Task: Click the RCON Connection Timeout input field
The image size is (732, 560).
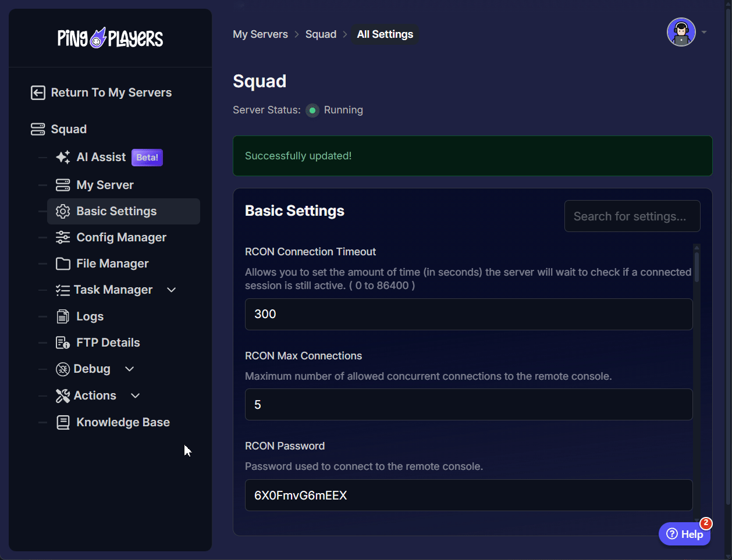Action: point(469,314)
